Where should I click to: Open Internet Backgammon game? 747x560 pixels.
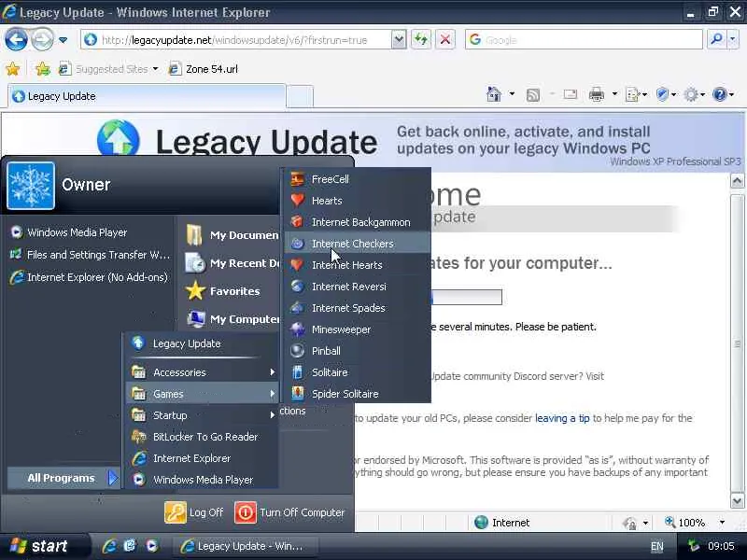pyautogui.click(x=358, y=222)
